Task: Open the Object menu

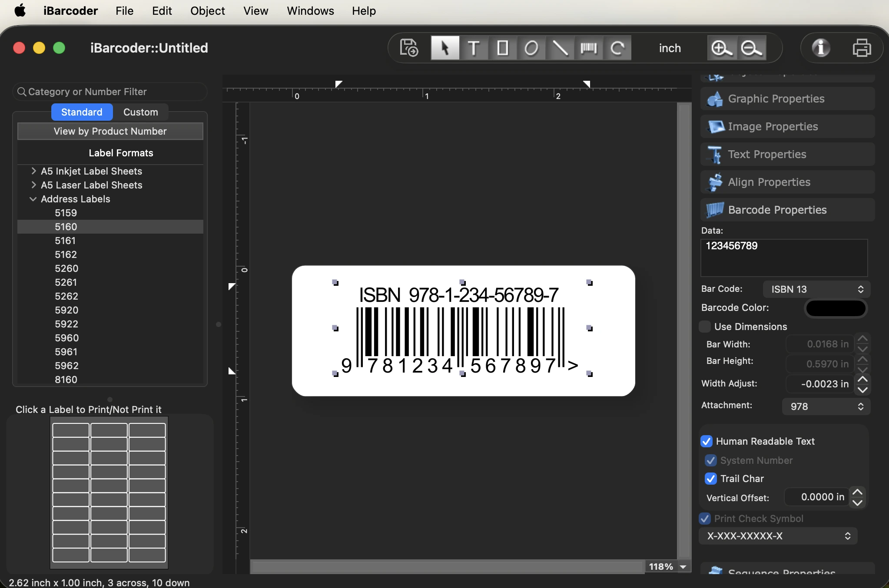Action: (x=207, y=11)
